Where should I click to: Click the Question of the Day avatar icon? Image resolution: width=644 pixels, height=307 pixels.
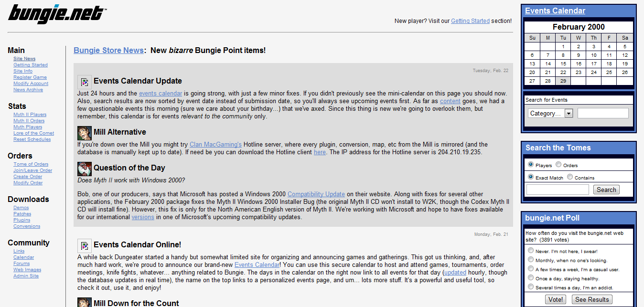click(85, 168)
